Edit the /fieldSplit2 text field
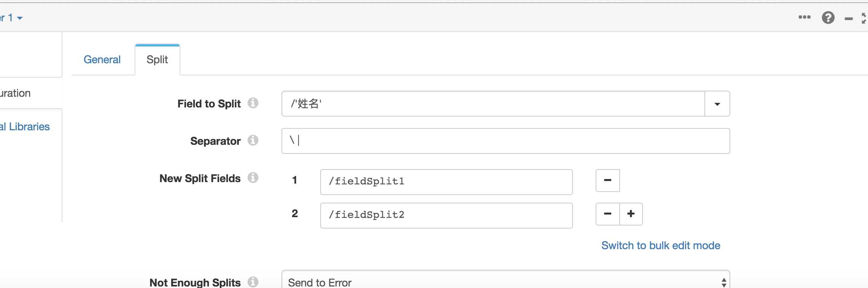Screen dimensions: 868x288 [446, 216]
